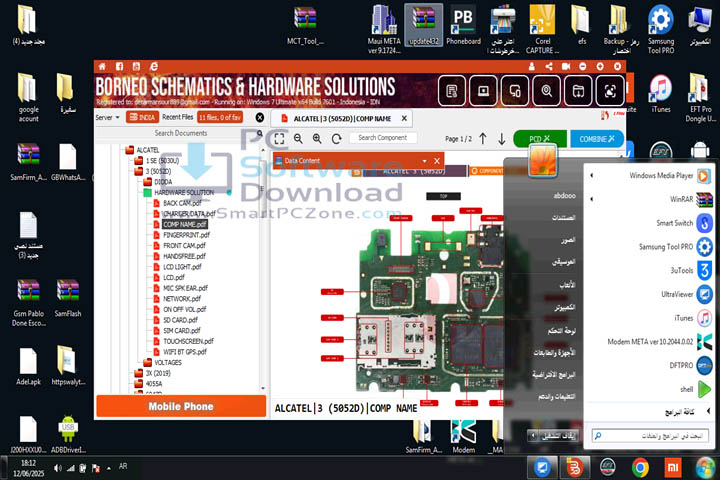This screenshot has width=720, height=480.
Task: Clear recent files with the black X circle
Action: pos(260,118)
